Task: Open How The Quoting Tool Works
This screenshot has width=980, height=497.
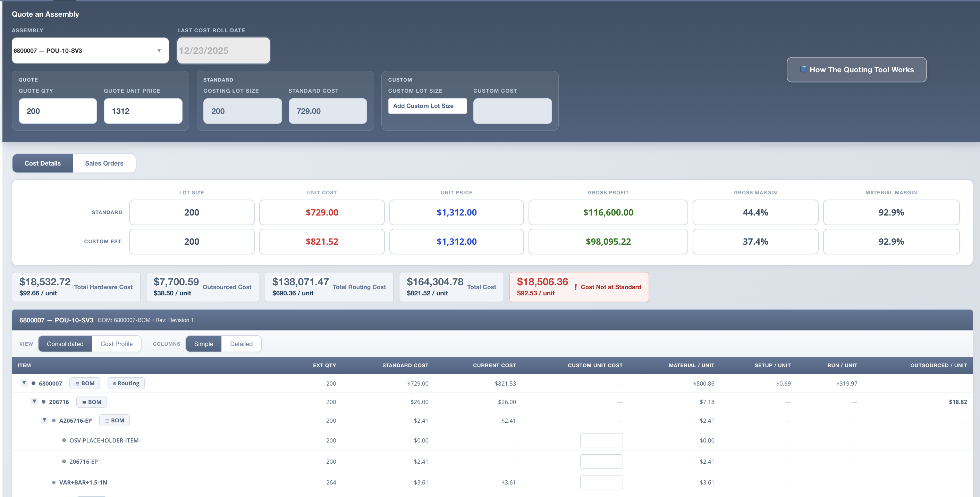Action: (x=856, y=70)
